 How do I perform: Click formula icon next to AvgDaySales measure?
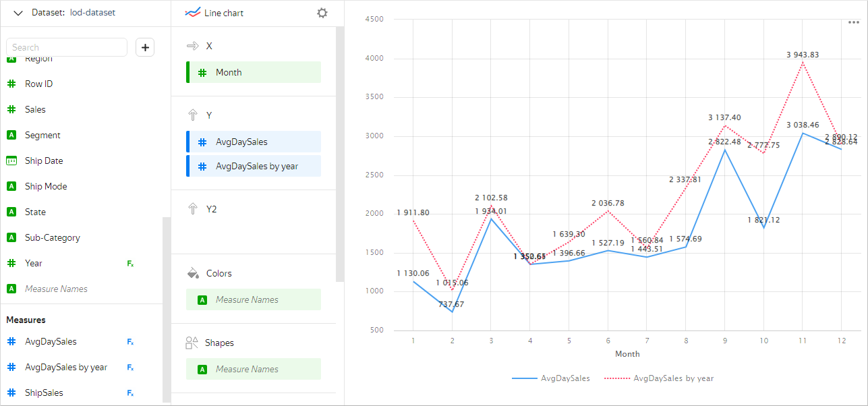[130, 342]
